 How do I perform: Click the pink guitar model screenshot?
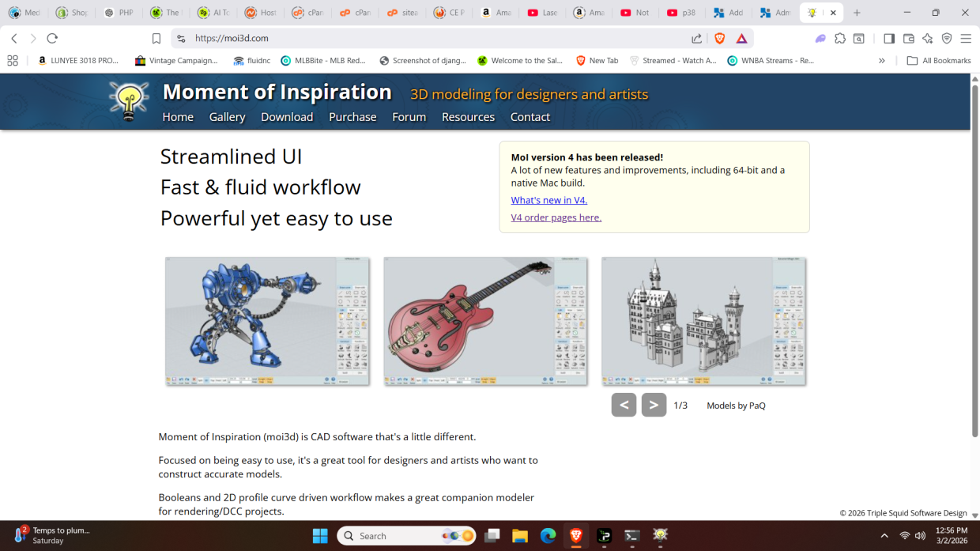(x=484, y=320)
